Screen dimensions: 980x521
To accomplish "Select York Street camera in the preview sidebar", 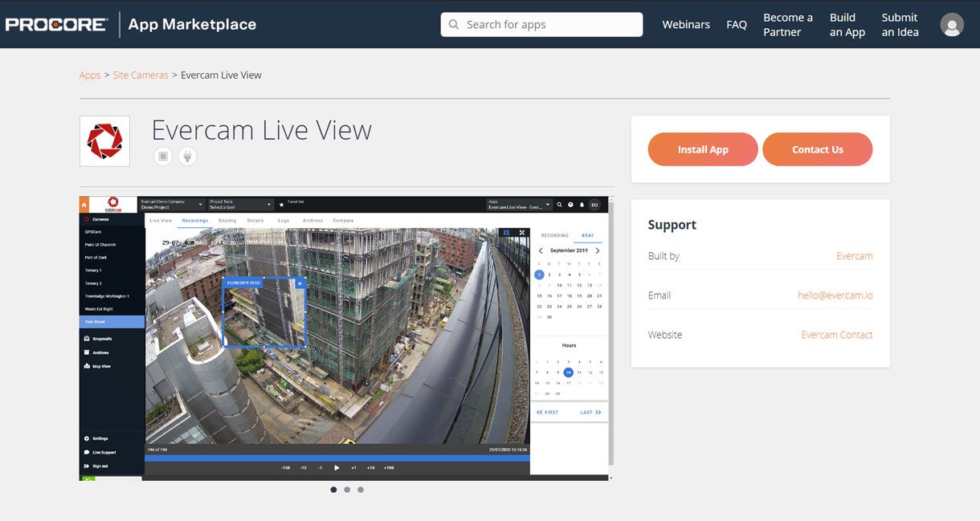I will pyautogui.click(x=112, y=322).
